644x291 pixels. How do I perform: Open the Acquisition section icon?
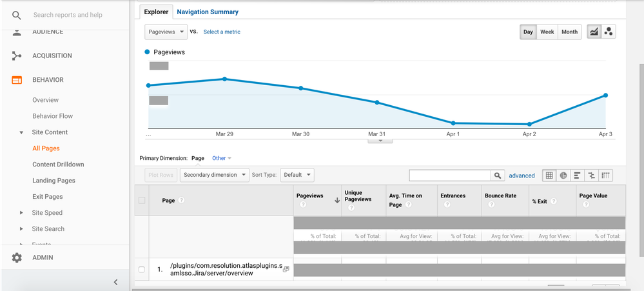tap(16, 55)
